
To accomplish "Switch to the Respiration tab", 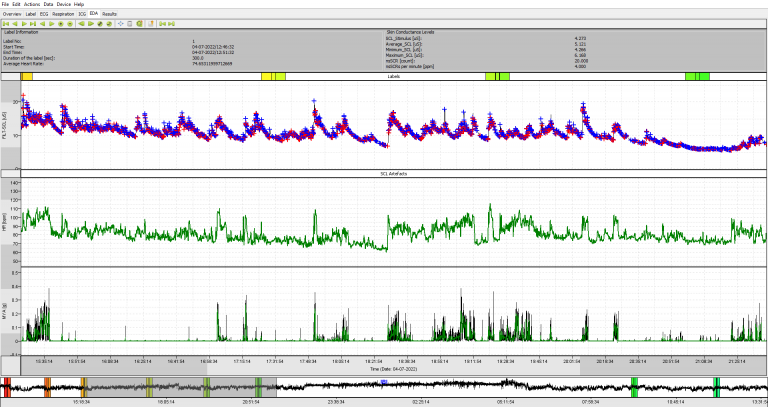I will [x=63, y=14].
